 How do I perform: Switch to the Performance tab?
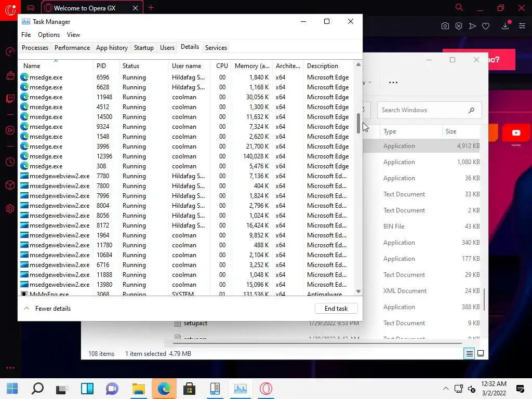[x=72, y=47]
